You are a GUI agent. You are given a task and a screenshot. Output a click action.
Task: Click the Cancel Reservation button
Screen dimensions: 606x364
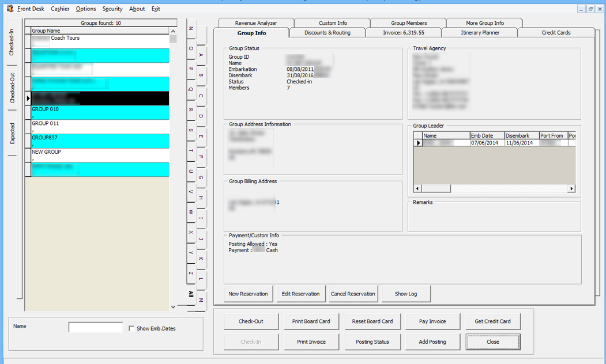pyautogui.click(x=353, y=294)
